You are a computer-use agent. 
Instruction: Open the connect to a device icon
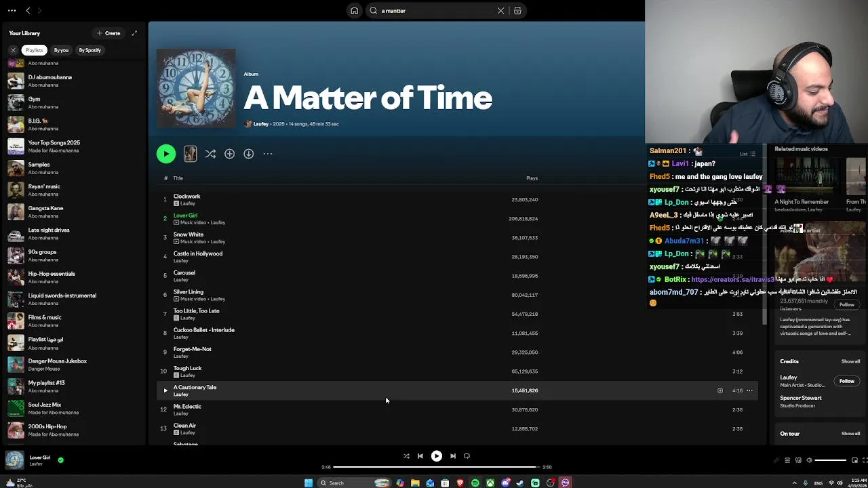[798, 460]
